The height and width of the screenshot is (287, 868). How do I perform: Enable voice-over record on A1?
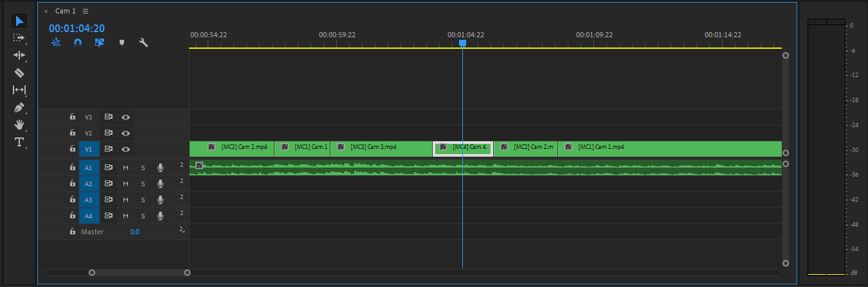[x=160, y=168]
